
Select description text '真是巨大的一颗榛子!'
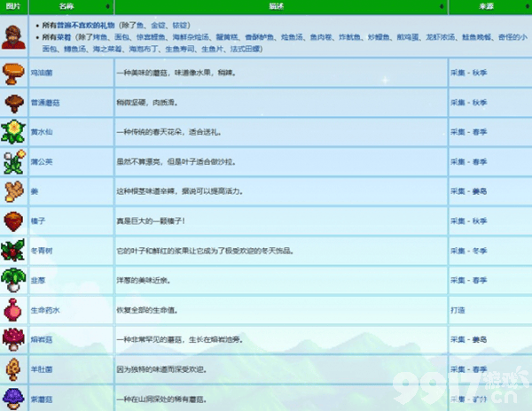pos(151,221)
